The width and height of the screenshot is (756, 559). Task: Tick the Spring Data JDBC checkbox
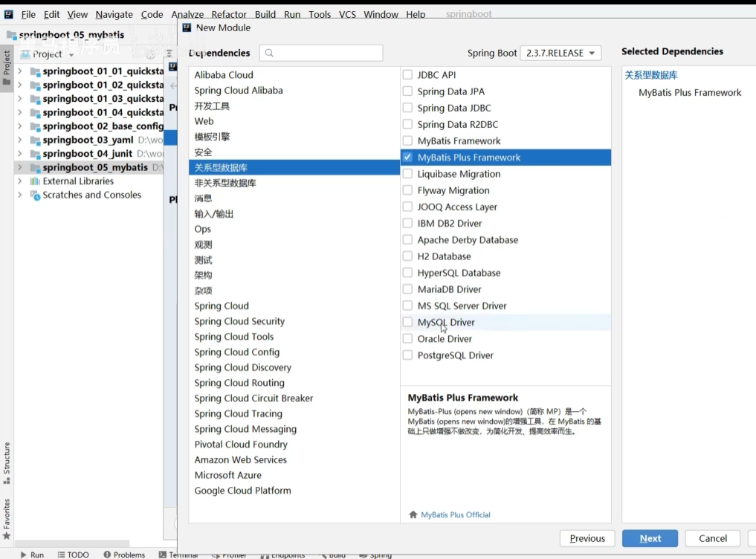[407, 108]
